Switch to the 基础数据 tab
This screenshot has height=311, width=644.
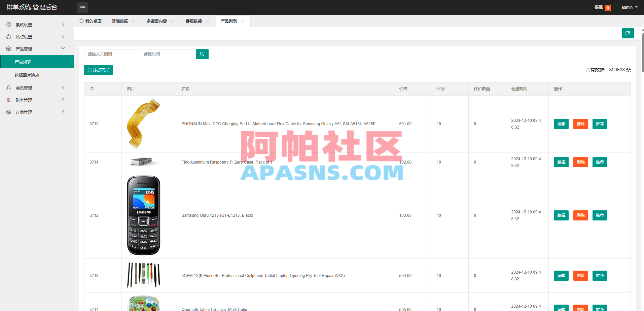pyautogui.click(x=120, y=21)
